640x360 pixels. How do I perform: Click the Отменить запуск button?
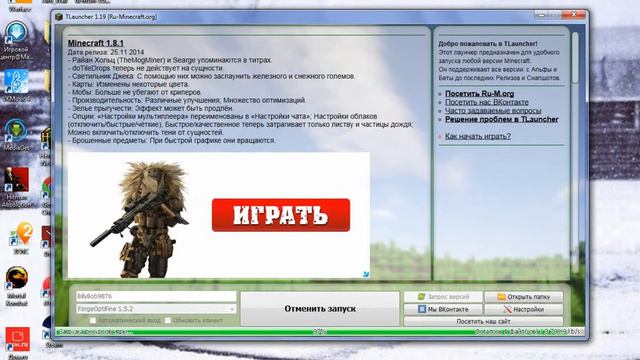320,309
